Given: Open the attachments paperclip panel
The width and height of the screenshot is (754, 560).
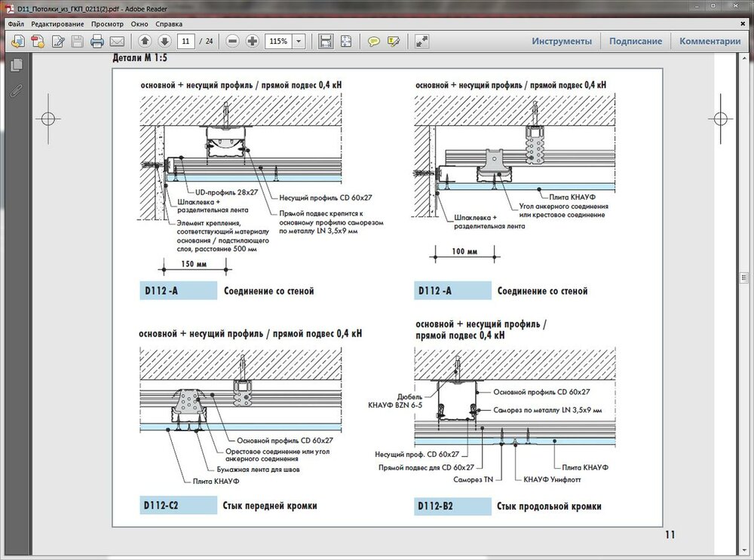Looking at the screenshot, I should coord(17,91).
